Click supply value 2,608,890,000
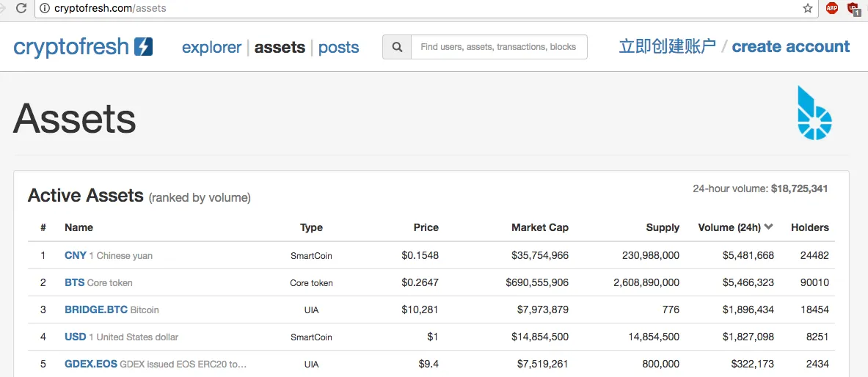868x377 pixels. [x=646, y=283]
